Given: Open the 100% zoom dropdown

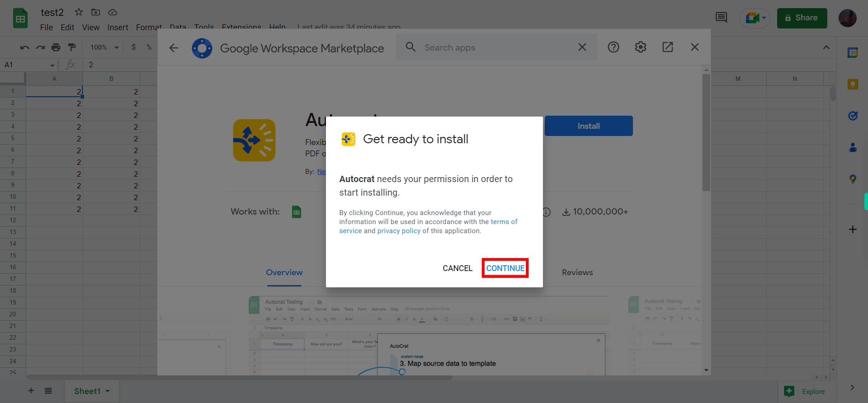Looking at the screenshot, I should [104, 47].
